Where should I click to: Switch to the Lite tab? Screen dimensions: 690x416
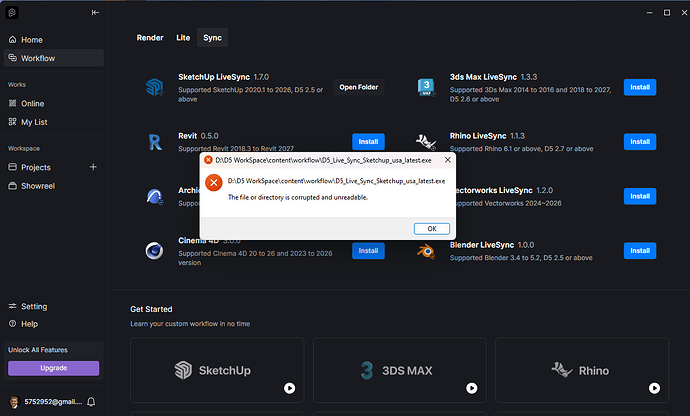tap(183, 38)
